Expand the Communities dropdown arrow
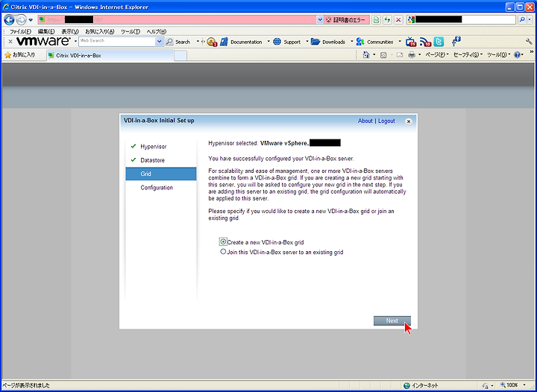Viewport: 537px width, 392px height. [399, 42]
